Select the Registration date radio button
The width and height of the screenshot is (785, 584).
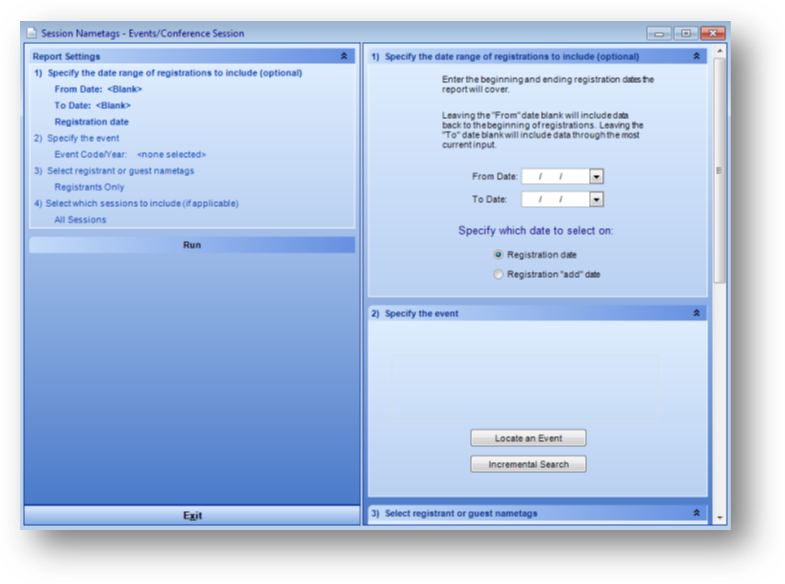[499, 255]
